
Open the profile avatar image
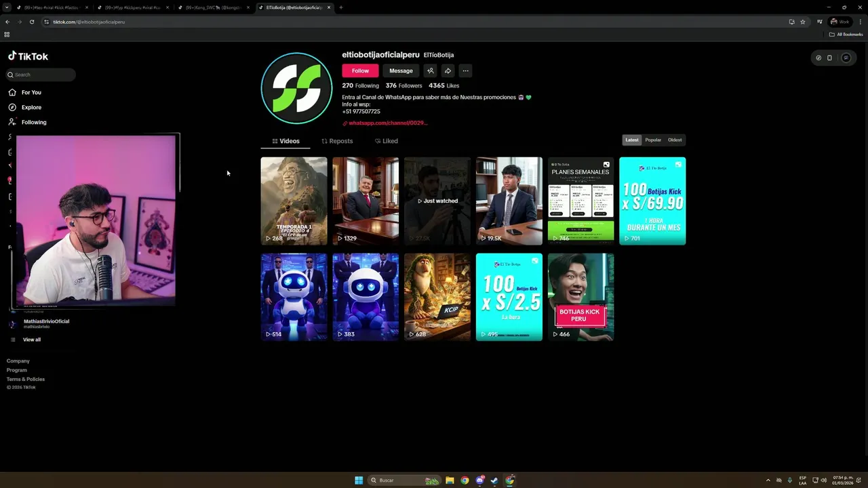296,88
